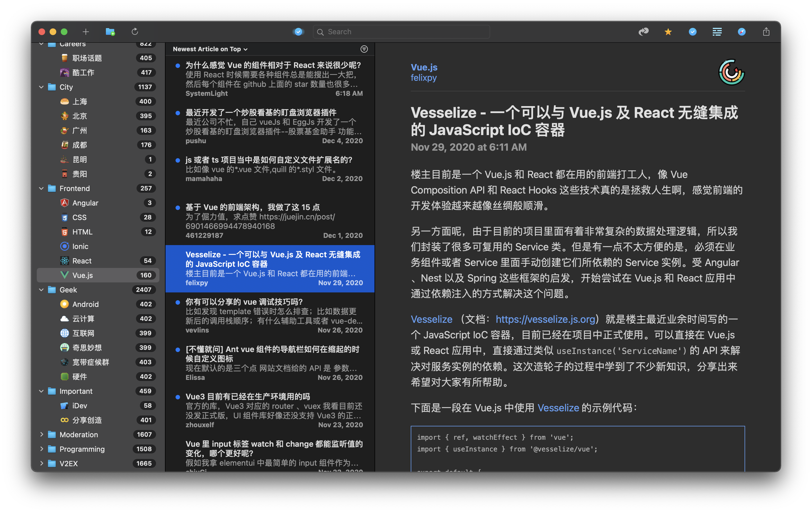
Task: Click the add feed plus button
Action: pos(86,32)
